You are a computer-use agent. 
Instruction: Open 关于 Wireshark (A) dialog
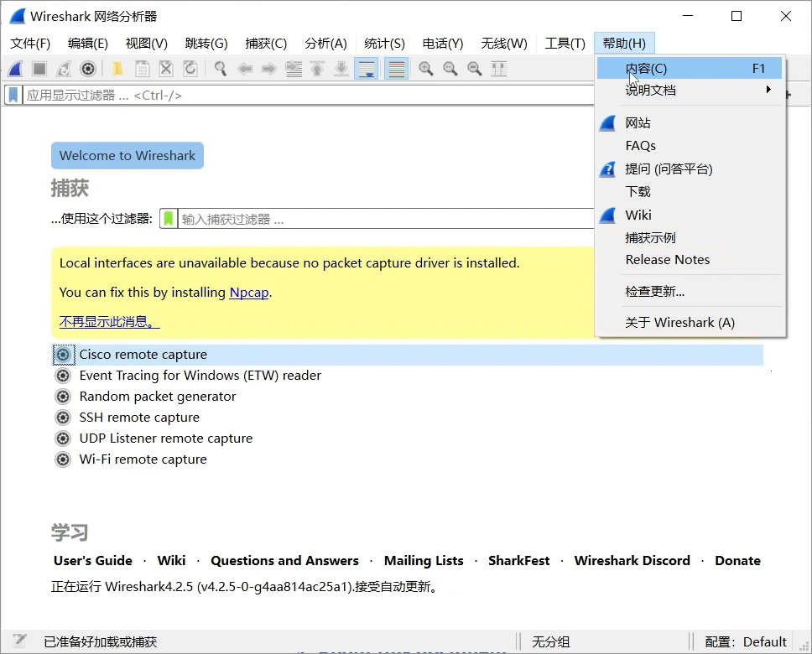pos(690,323)
